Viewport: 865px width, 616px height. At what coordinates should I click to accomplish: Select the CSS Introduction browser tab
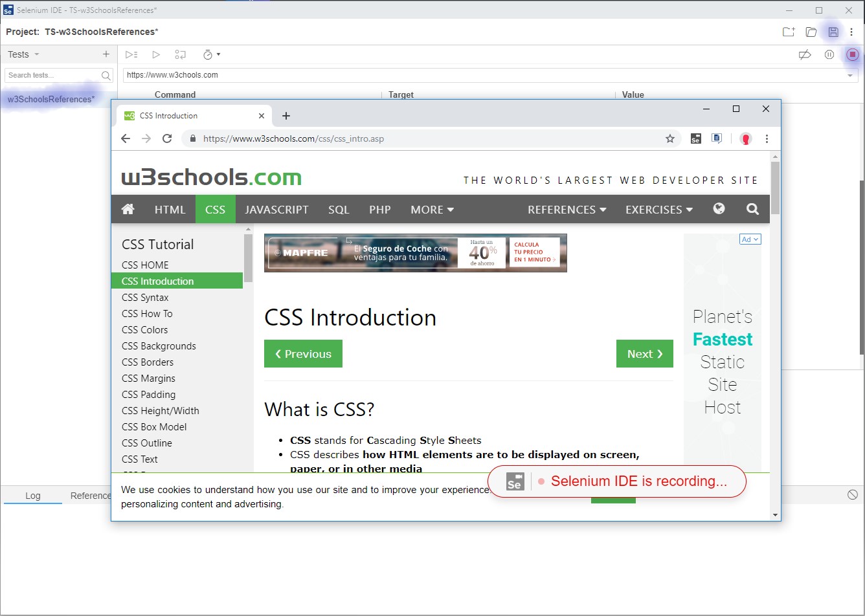tap(194, 116)
